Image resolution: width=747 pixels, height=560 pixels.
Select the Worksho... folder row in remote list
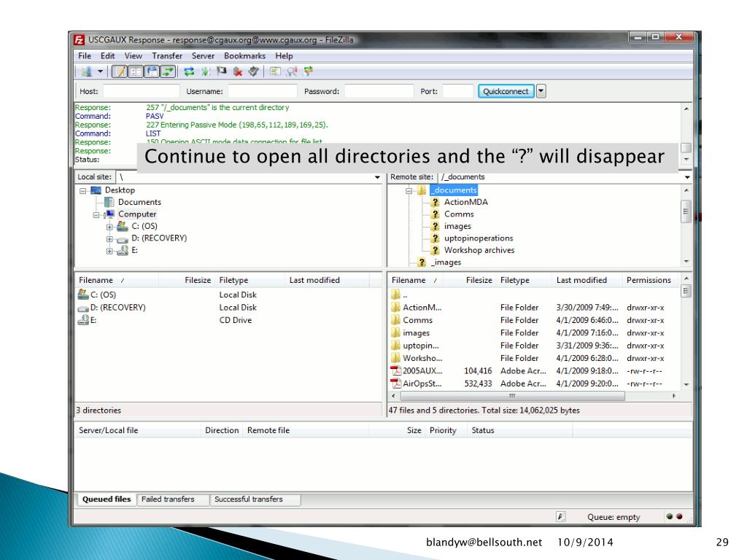point(533,358)
